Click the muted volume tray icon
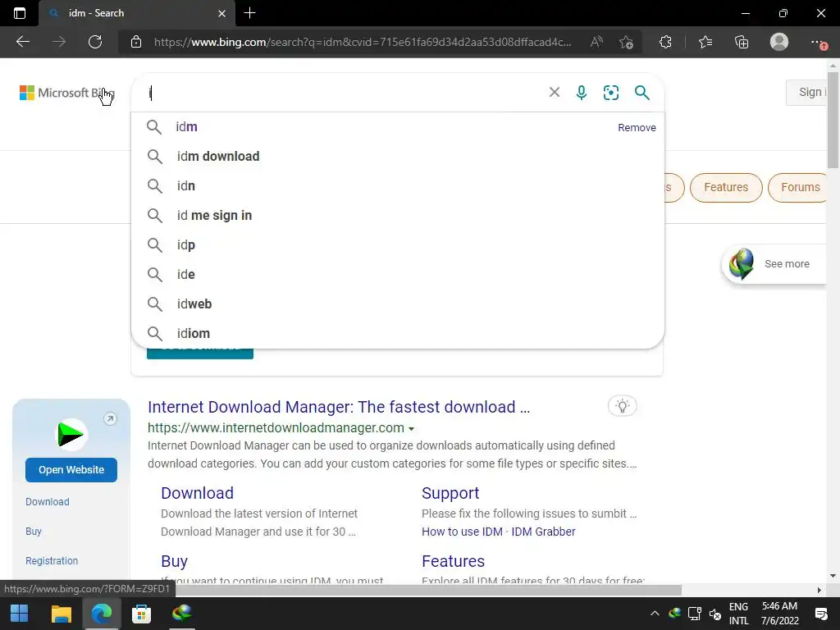This screenshot has height=630, width=840. pyautogui.click(x=714, y=614)
